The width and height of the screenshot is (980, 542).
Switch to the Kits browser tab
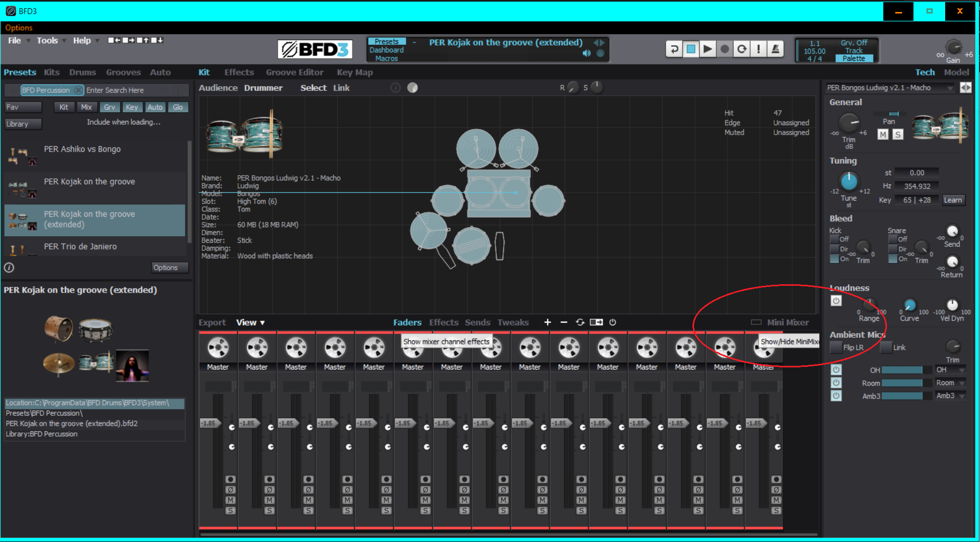(x=51, y=72)
